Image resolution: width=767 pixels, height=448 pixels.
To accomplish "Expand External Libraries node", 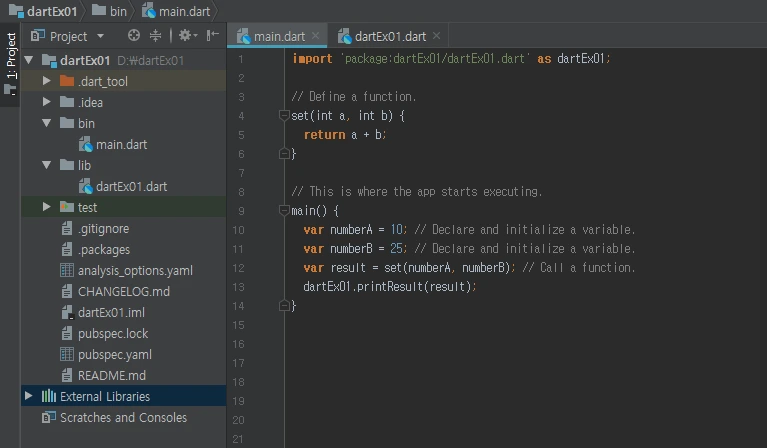I will point(28,396).
